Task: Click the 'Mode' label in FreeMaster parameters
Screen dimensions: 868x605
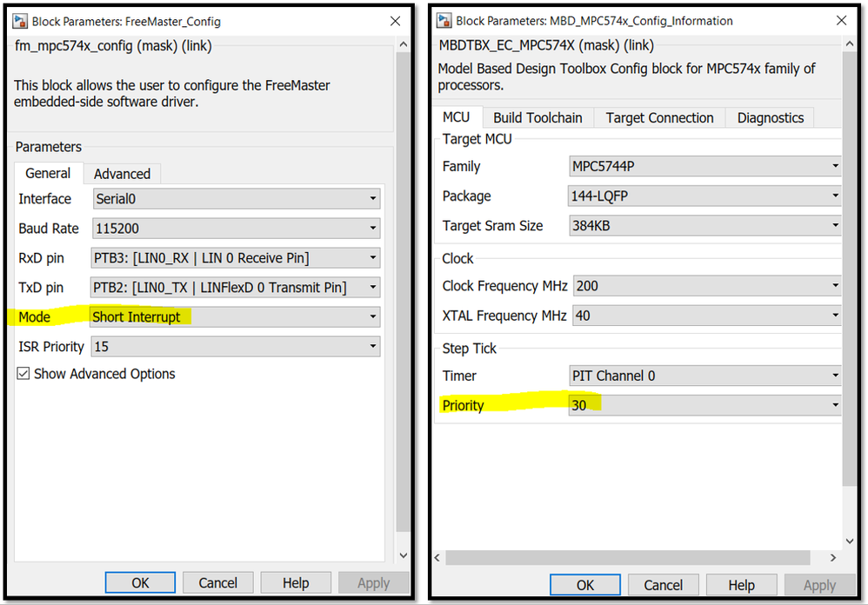Action: click(x=34, y=317)
